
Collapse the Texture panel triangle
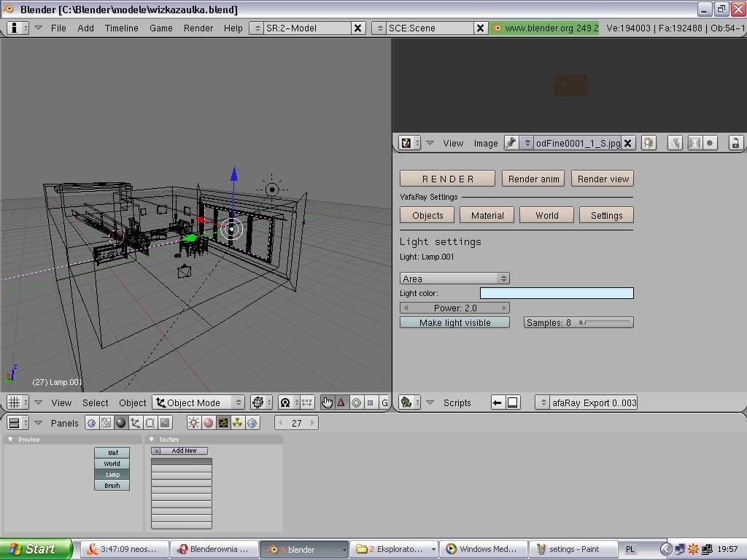153,440
